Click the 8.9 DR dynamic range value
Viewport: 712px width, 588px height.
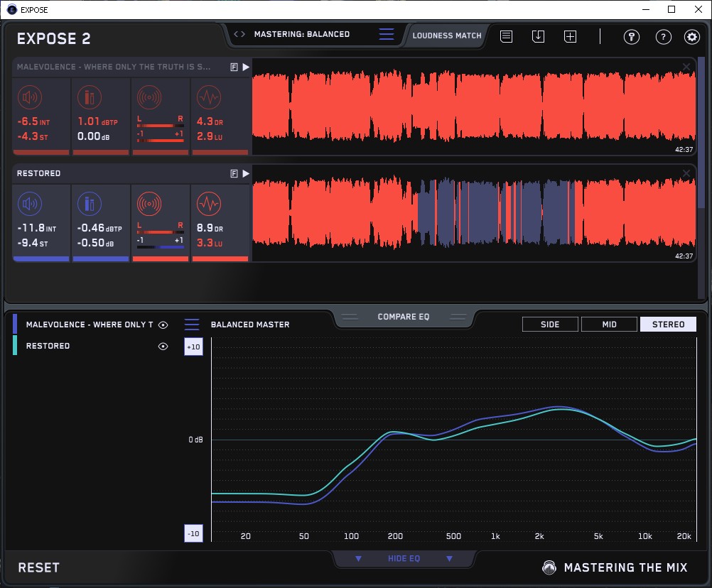210,228
